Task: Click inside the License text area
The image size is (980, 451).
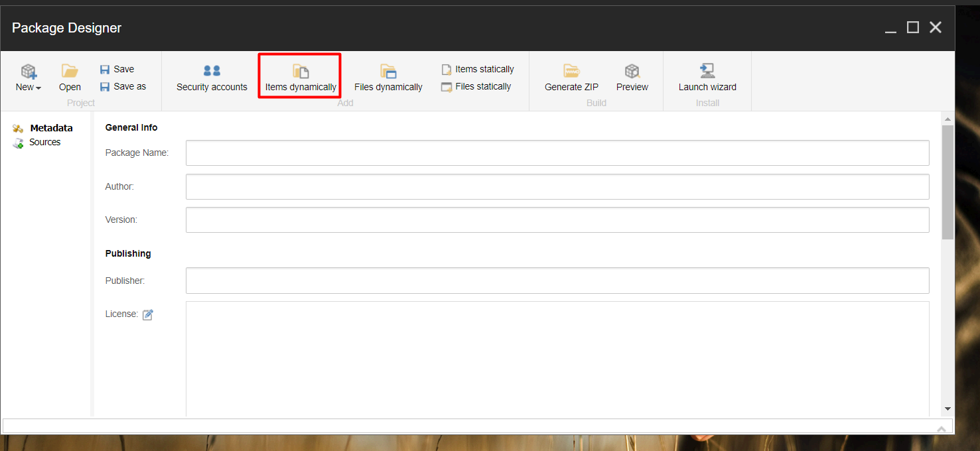Action: (x=557, y=359)
